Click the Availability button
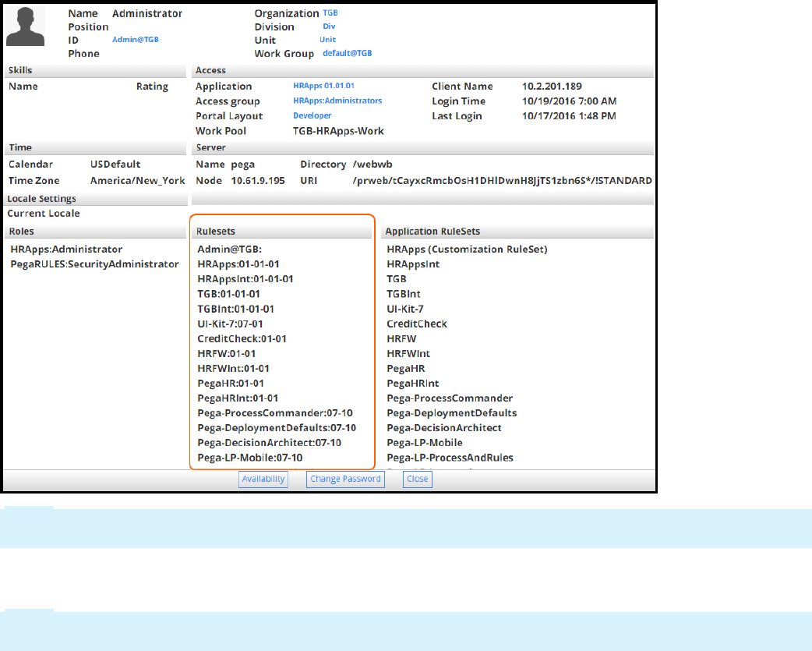Viewport: 812px width, 651px height. [x=263, y=479]
